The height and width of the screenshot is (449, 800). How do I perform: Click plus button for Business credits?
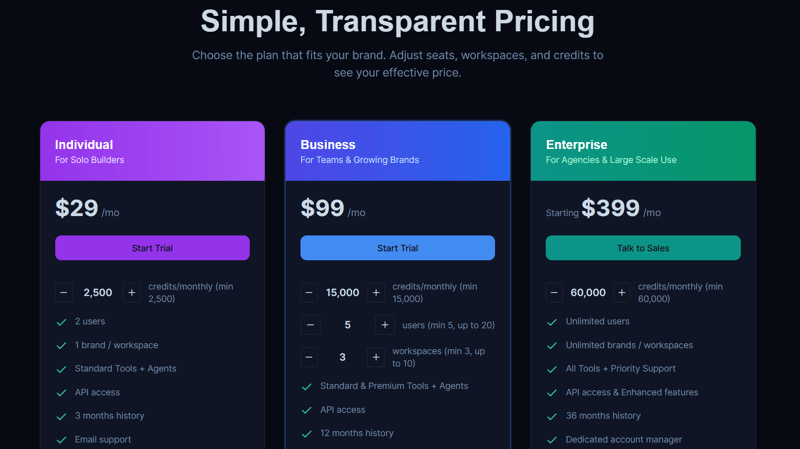click(x=376, y=293)
